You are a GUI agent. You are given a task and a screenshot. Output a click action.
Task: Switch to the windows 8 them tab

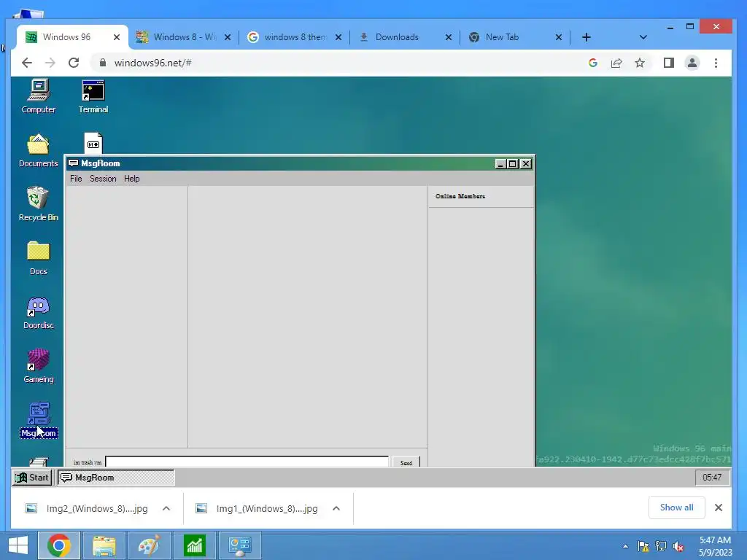295,37
